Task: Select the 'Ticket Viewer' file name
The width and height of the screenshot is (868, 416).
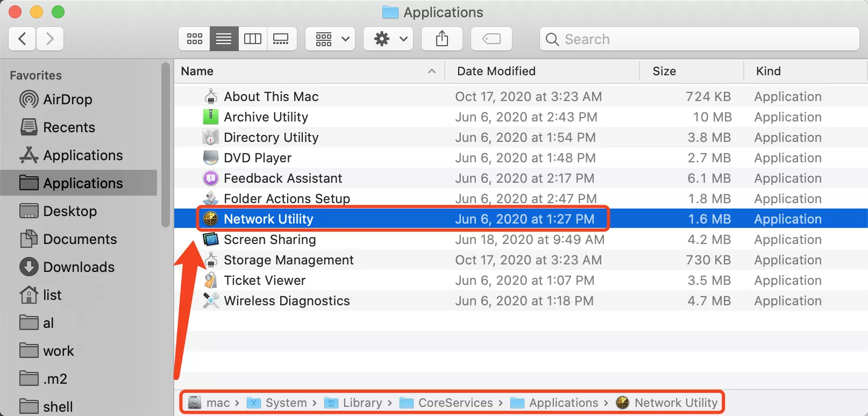Action: coord(265,281)
